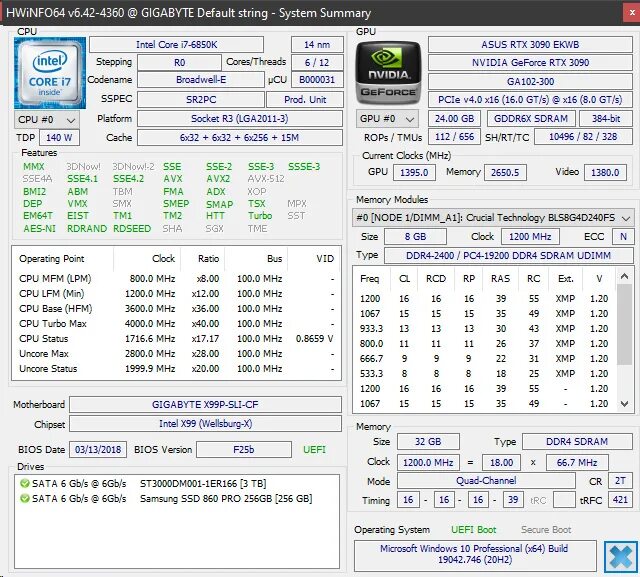
Task: Click the GPU memory clock 2650.5 field
Action: pyautogui.click(x=505, y=173)
